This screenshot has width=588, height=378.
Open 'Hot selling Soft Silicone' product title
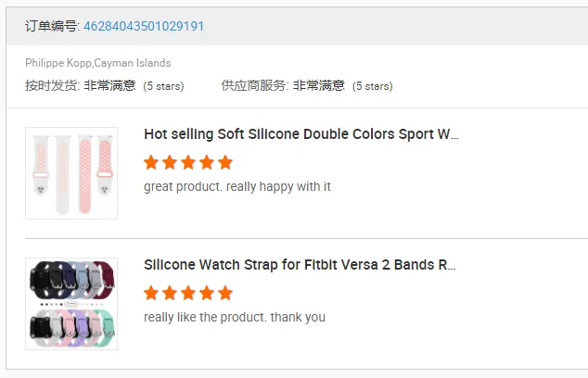(x=301, y=134)
